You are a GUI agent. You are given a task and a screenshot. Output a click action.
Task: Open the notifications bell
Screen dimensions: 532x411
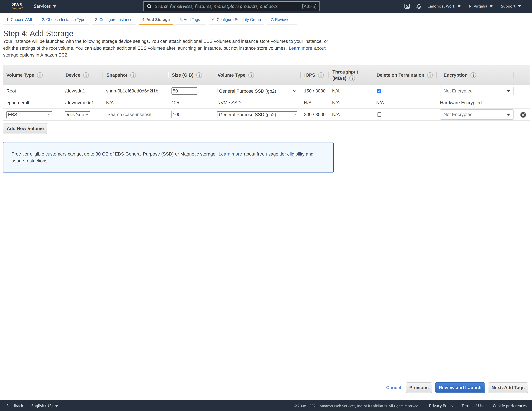coord(419,6)
